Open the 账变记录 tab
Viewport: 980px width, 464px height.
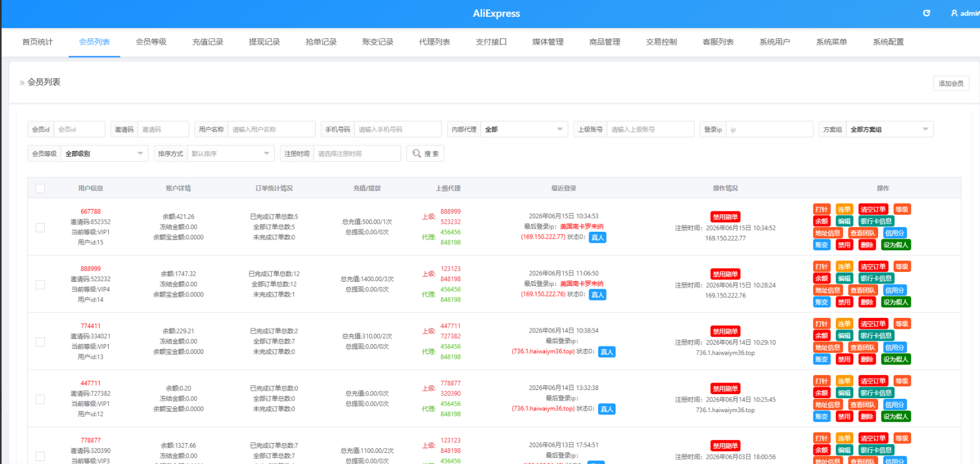coord(378,42)
